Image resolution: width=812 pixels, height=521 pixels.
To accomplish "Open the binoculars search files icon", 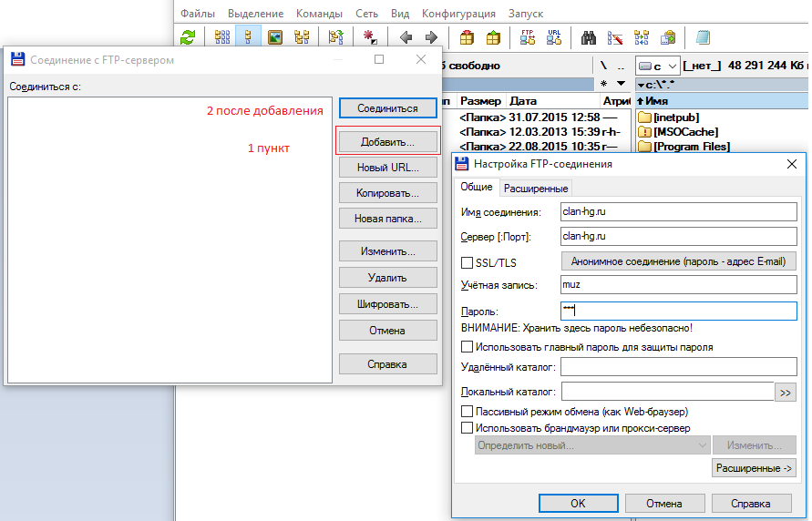I will coord(589,37).
